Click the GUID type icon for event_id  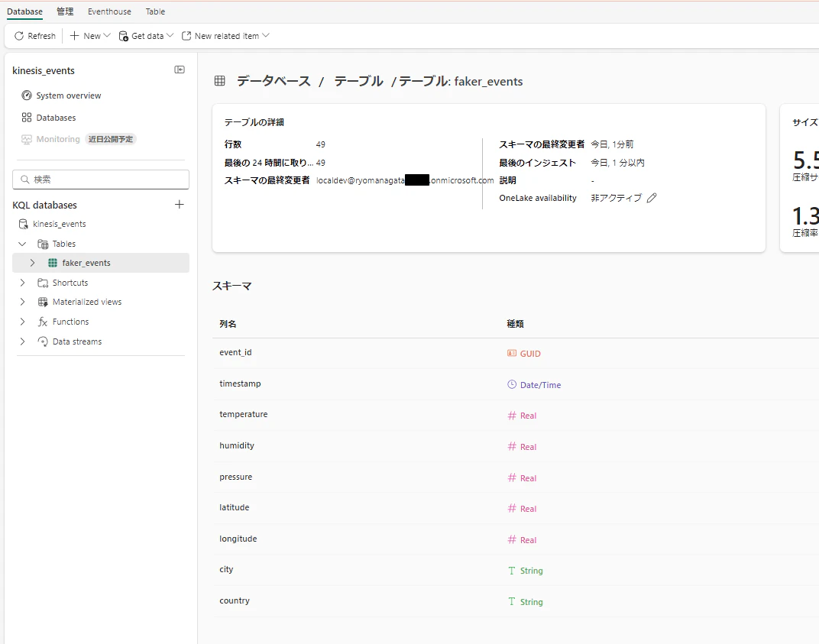[x=512, y=354]
